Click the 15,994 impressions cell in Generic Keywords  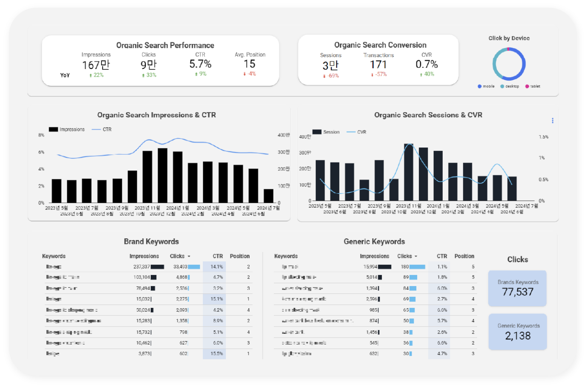pos(370,266)
